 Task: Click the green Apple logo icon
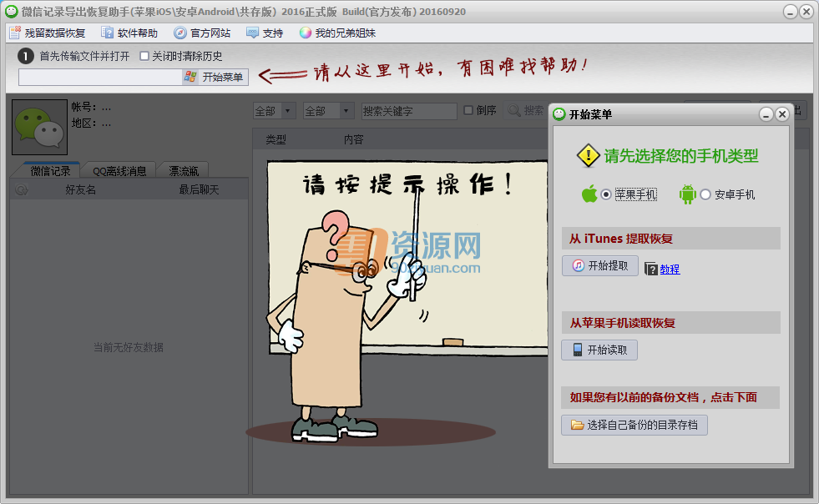[589, 194]
